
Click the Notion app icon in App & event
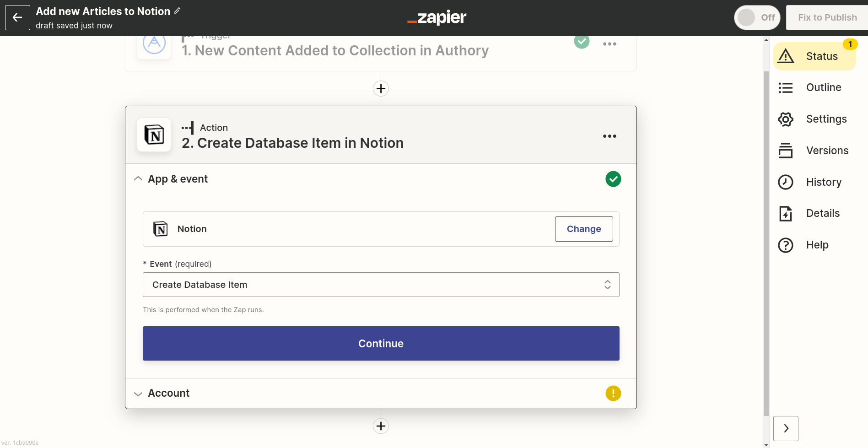(160, 228)
